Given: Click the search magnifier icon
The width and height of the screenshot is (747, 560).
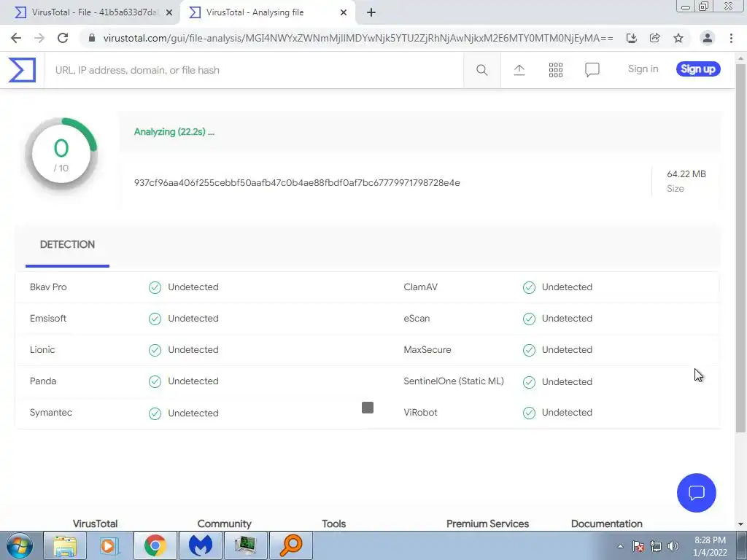Looking at the screenshot, I should coord(481,70).
